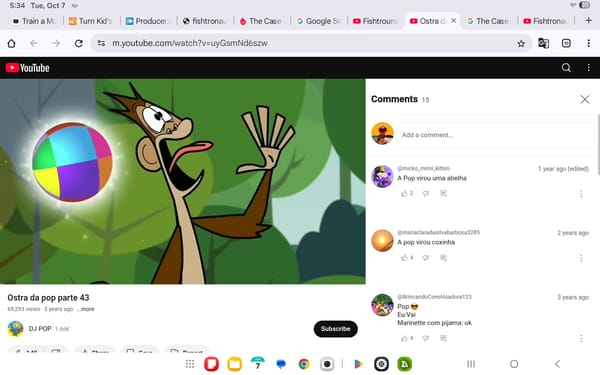Reply to 'A pop virou coxinha' comment

click(x=443, y=258)
